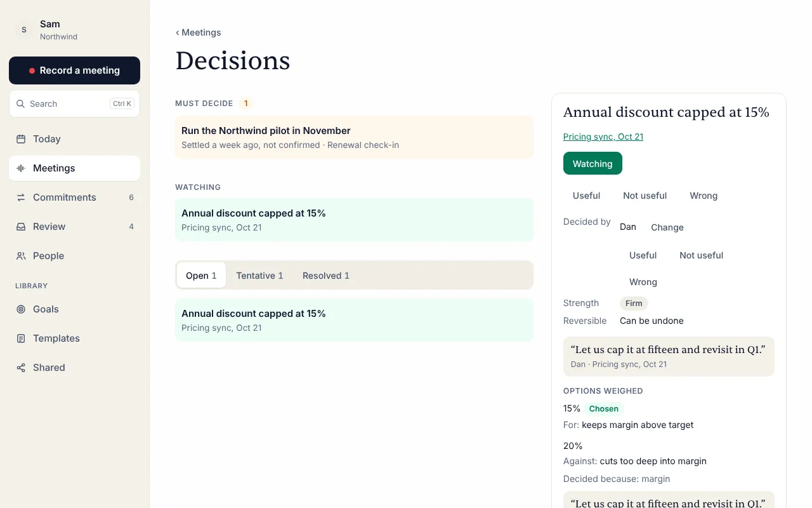The width and height of the screenshot is (812, 508).
Task: Click the target icon beside Goals
Action: (x=21, y=309)
